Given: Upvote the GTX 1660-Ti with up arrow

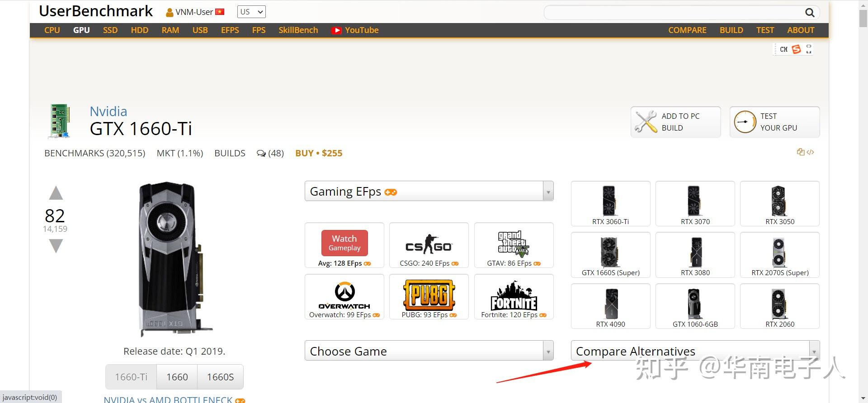Looking at the screenshot, I should point(56,193).
